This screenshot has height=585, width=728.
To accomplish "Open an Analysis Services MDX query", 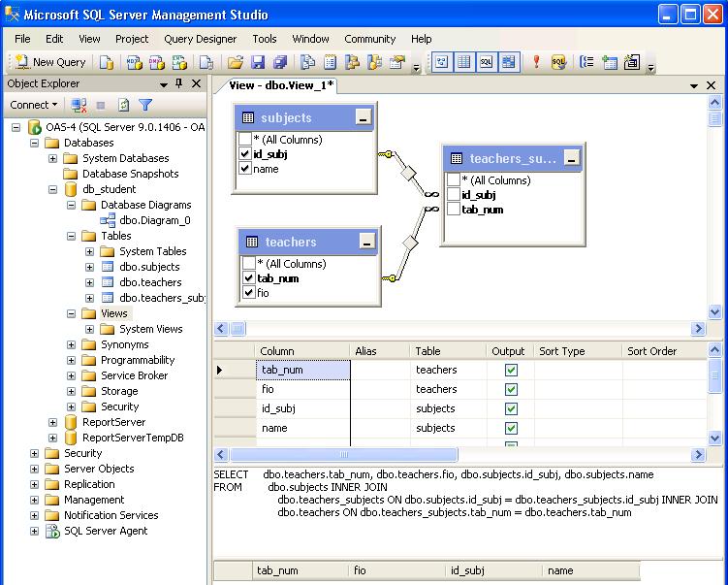I will pos(134,62).
